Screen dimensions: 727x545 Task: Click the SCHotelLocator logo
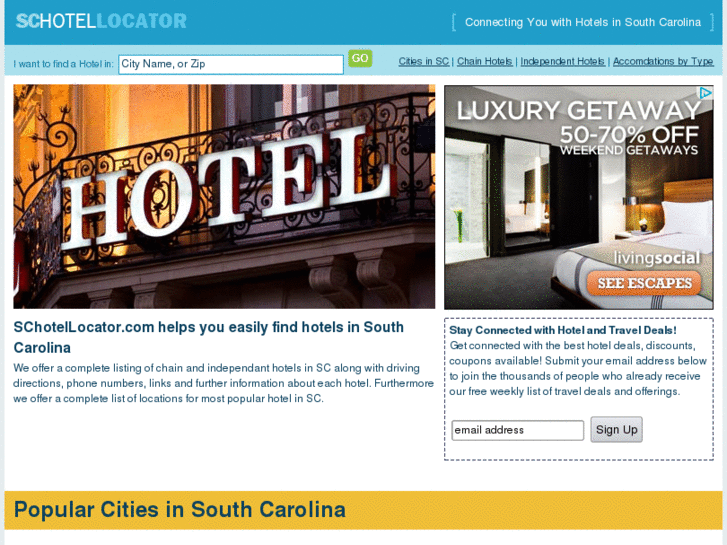(x=101, y=21)
